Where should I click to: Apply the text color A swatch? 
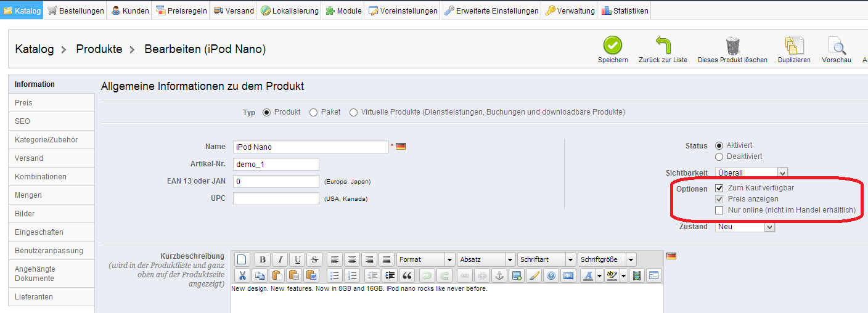(588, 275)
